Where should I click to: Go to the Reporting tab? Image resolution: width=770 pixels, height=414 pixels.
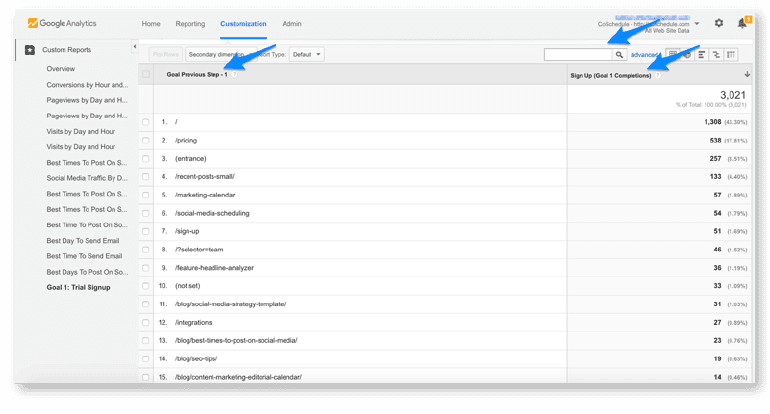point(190,24)
